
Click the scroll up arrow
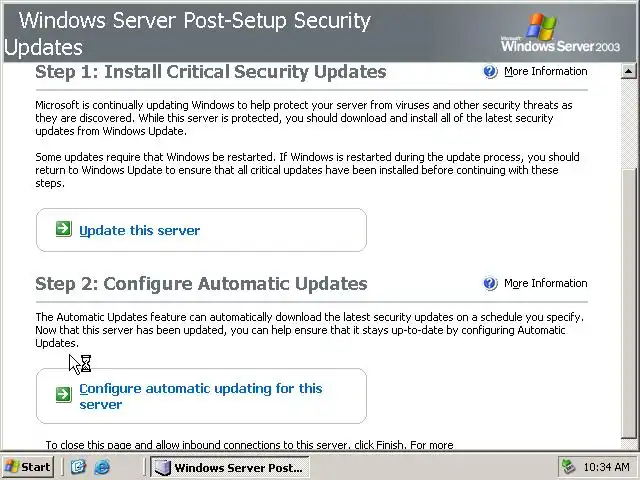click(x=629, y=72)
